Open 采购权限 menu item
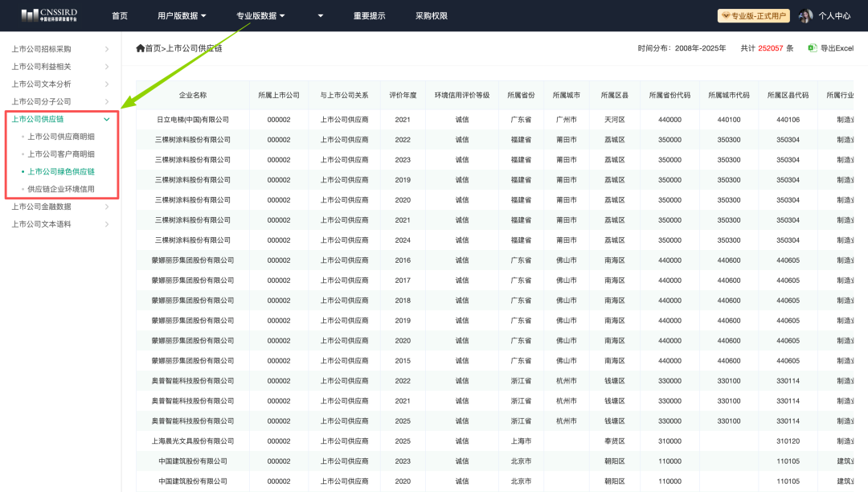This screenshot has width=868, height=492. point(432,16)
